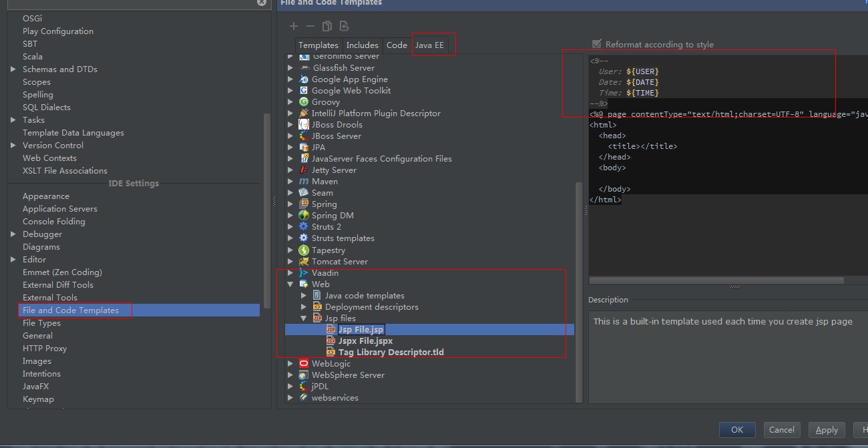Click the Spring DM icon
The height and width of the screenshot is (448, 868).
tap(304, 215)
